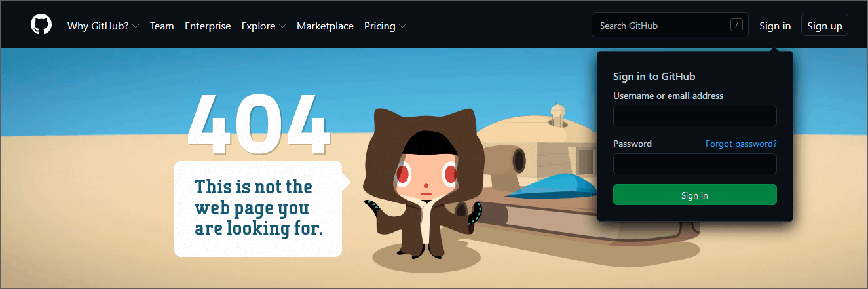Open the Forgot password? link
The width and height of the screenshot is (868, 289).
(x=741, y=144)
